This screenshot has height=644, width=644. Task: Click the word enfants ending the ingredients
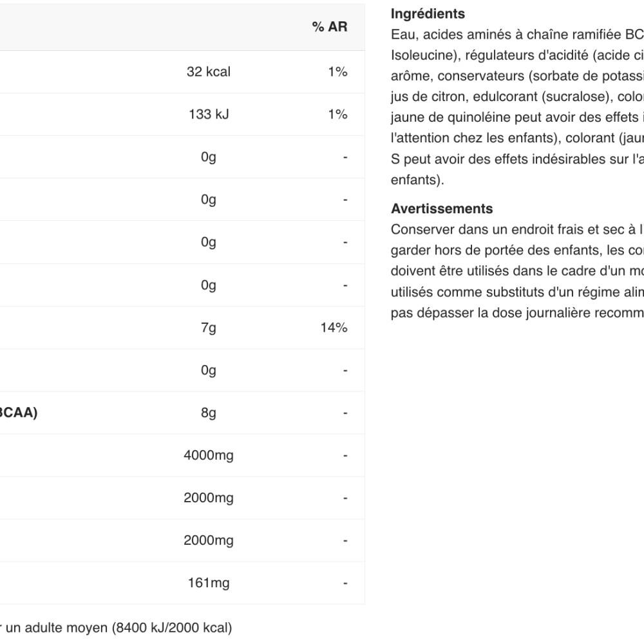click(x=417, y=180)
